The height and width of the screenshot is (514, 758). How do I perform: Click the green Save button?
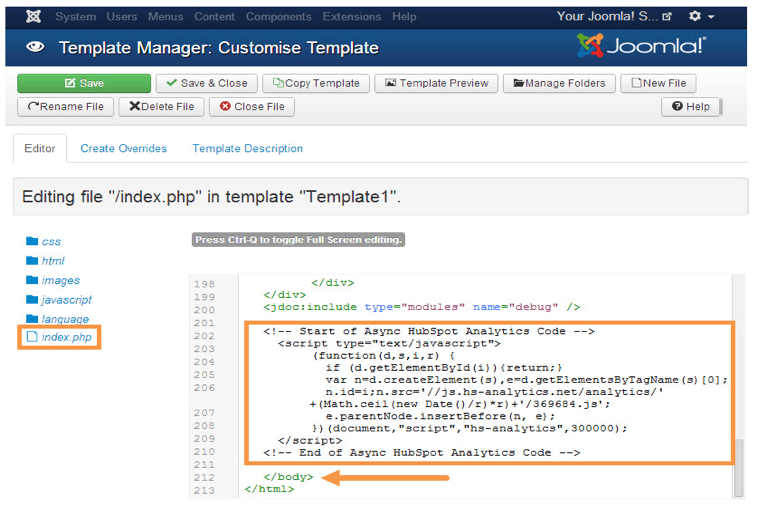point(84,83)
